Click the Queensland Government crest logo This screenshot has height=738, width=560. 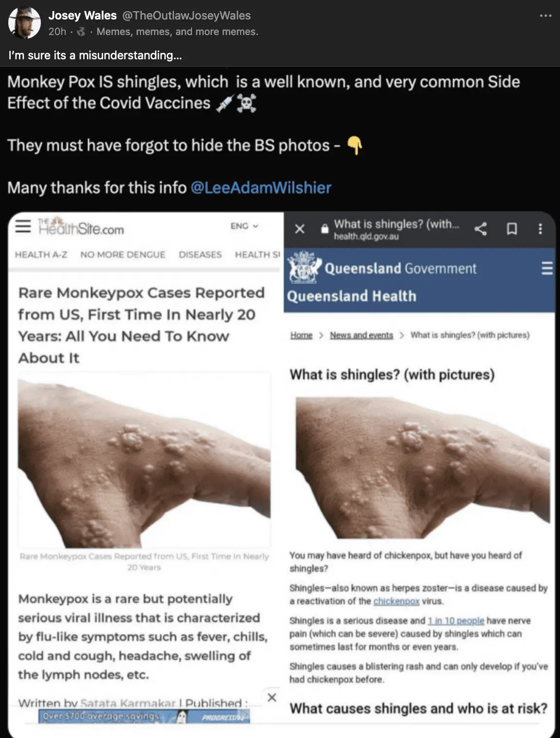coord(304,267)
